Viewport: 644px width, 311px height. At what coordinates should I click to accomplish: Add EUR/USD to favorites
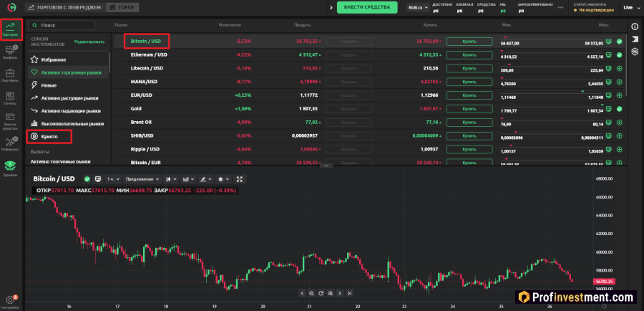[619, 95]
